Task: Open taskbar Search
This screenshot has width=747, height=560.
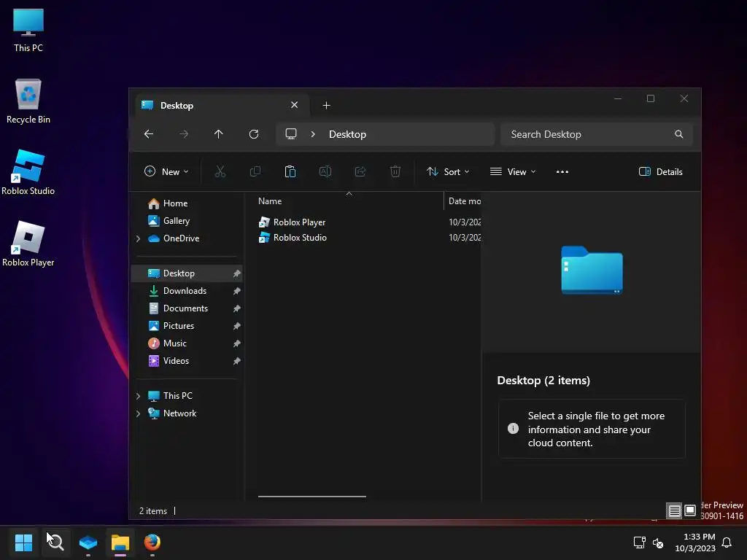Action: (55, 542)
